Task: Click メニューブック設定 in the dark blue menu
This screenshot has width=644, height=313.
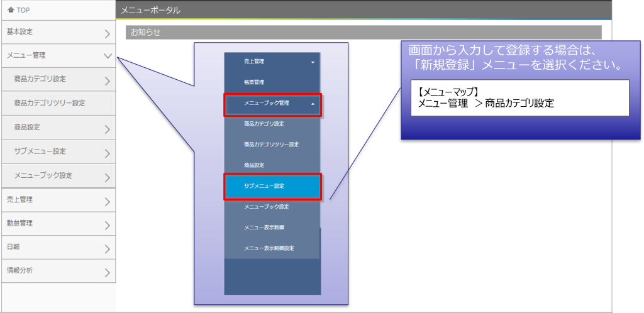Action: pyautogui.click(x=266, y=207)
